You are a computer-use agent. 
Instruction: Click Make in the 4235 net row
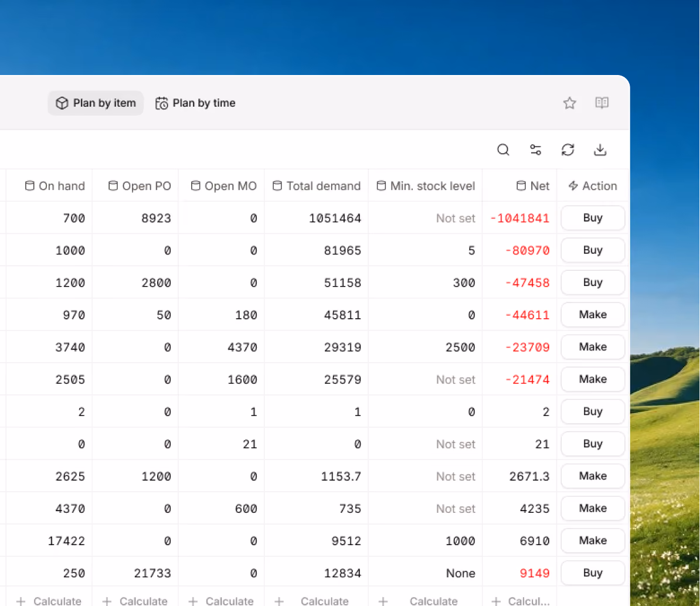(x=592, y=508)
